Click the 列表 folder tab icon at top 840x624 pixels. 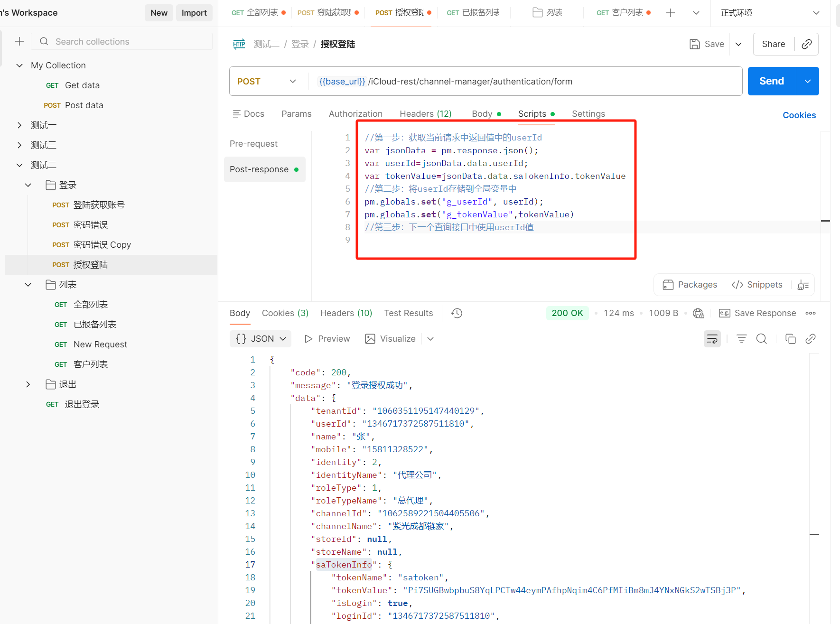click(537, 13)
